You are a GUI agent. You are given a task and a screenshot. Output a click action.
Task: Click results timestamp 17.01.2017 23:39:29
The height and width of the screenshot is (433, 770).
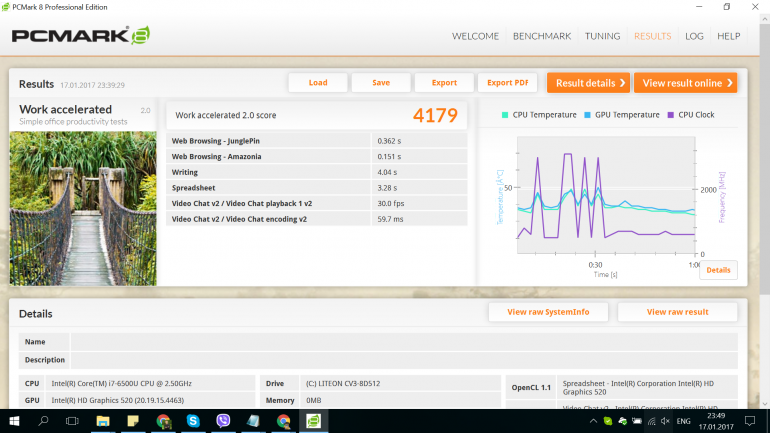click(92, 85)
